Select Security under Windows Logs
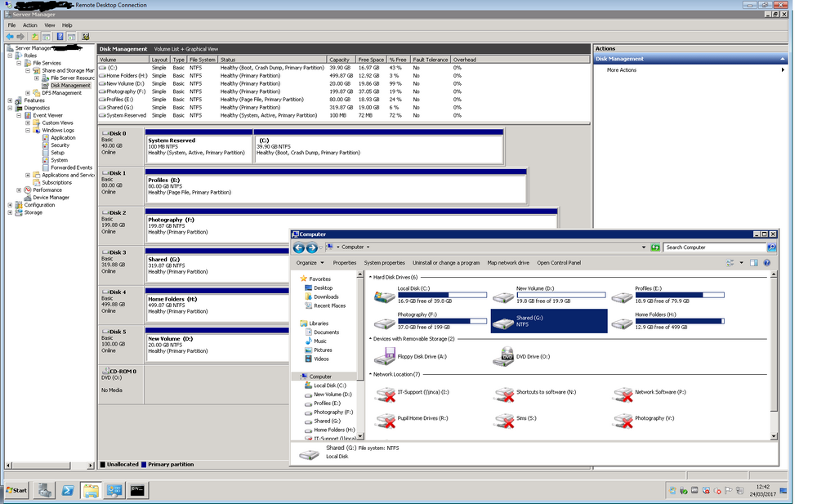 pos(60,145)
